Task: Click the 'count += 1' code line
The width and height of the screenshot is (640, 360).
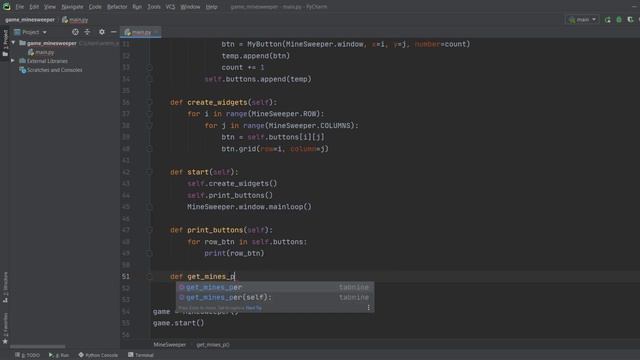Action: pos(243,67)
